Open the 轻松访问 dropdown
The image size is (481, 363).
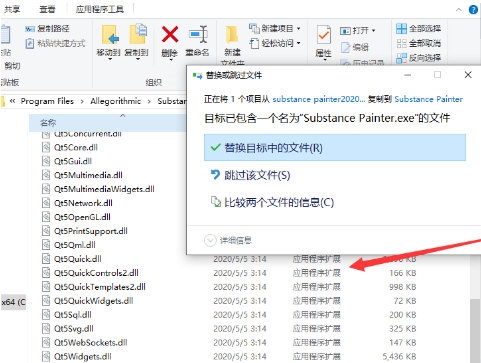tap(275, 43)
